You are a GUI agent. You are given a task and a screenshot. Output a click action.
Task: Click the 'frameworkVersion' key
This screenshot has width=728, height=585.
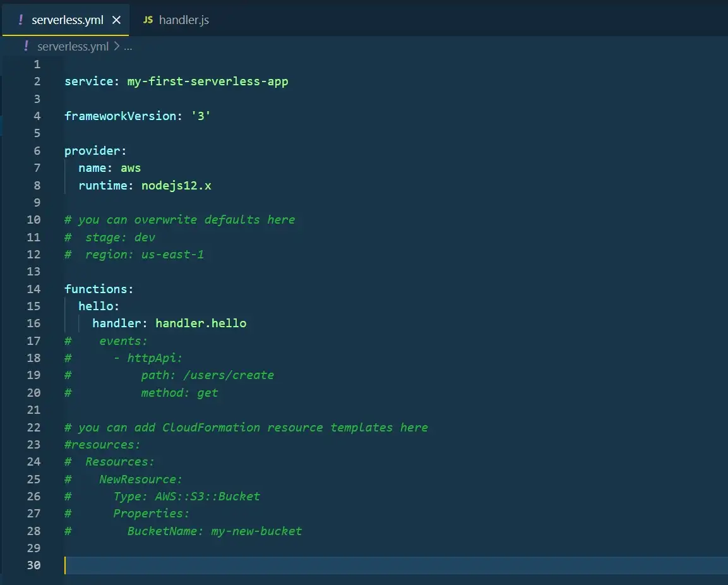[120, 116]
